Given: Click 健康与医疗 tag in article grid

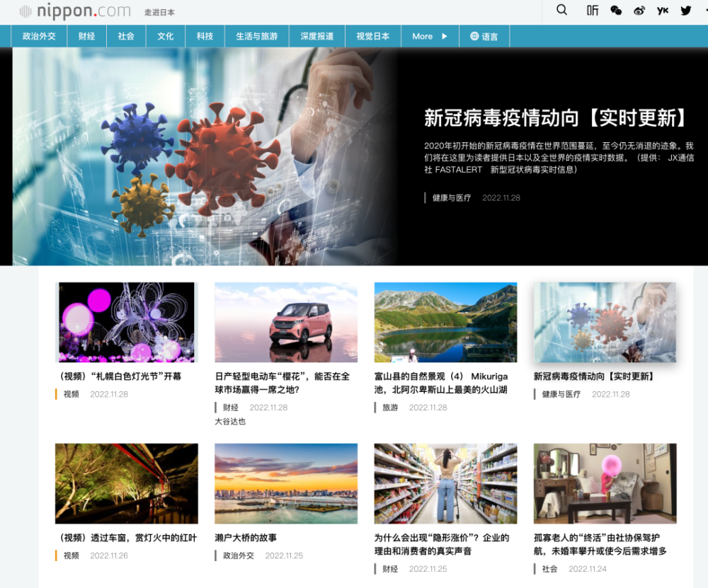Looking at the screenshot, I should point(561,394).
